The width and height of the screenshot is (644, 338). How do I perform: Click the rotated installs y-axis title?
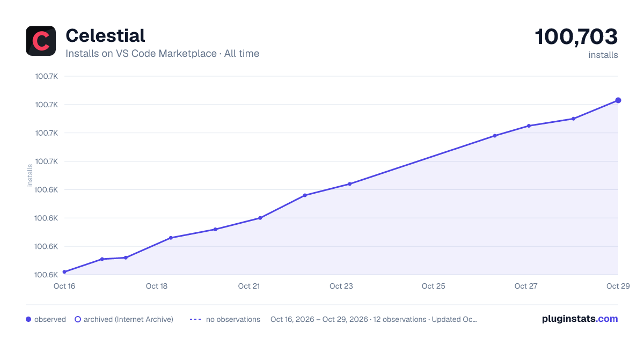(30, 175)
